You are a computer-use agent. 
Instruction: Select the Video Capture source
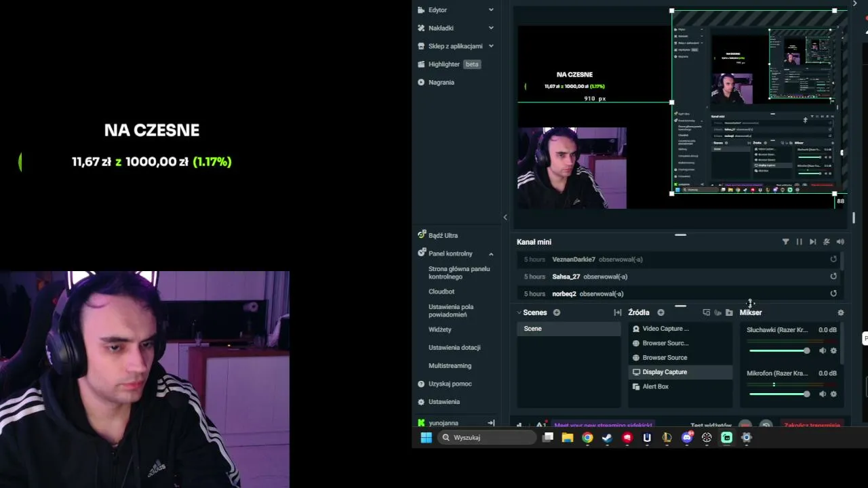click(x=680, y=329)
